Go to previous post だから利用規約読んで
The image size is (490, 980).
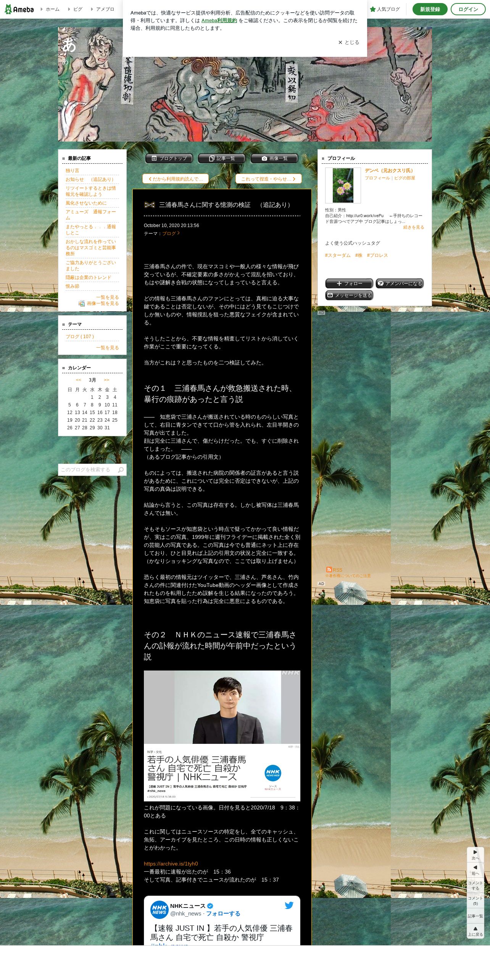(176, 179)
